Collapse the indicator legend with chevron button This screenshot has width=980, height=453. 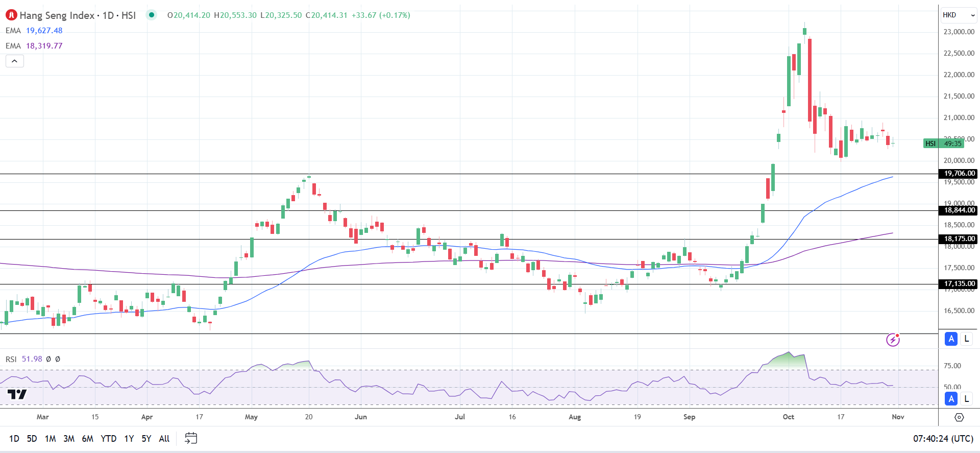tap(15, 61)
